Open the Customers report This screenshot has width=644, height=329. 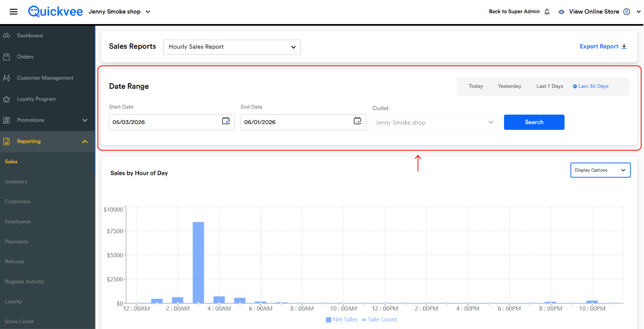18,202
